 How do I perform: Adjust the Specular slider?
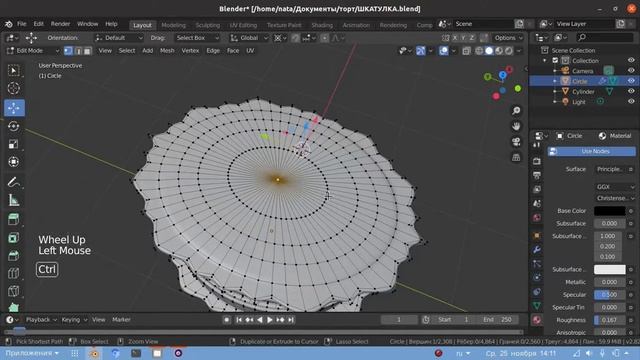[609, 295]
